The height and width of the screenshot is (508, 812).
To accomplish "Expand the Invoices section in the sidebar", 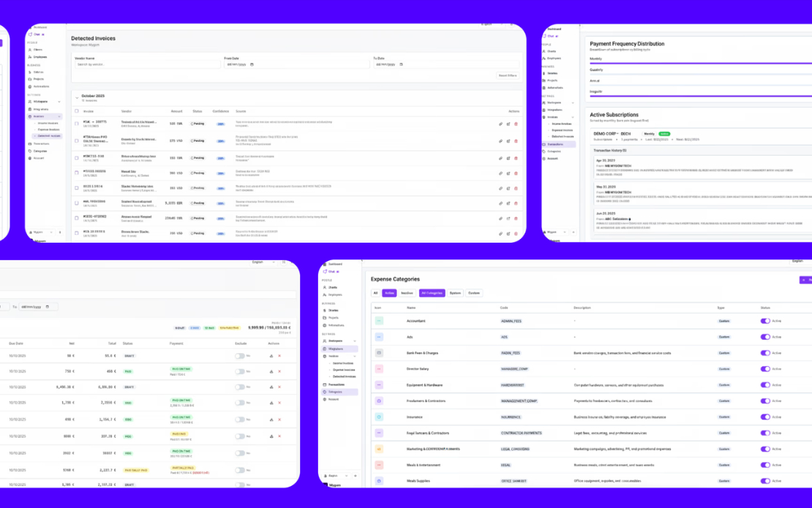I will [x=60, y=117].
